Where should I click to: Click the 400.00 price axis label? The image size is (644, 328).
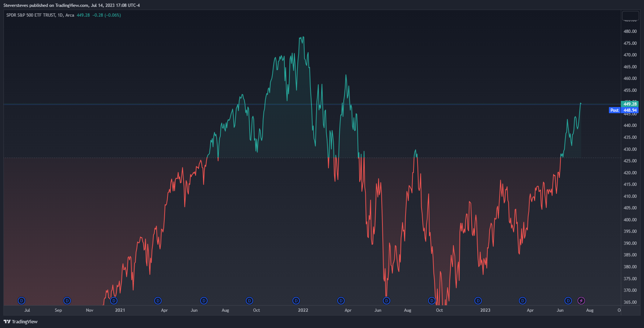pyautogui.click(x=630, y=220)
